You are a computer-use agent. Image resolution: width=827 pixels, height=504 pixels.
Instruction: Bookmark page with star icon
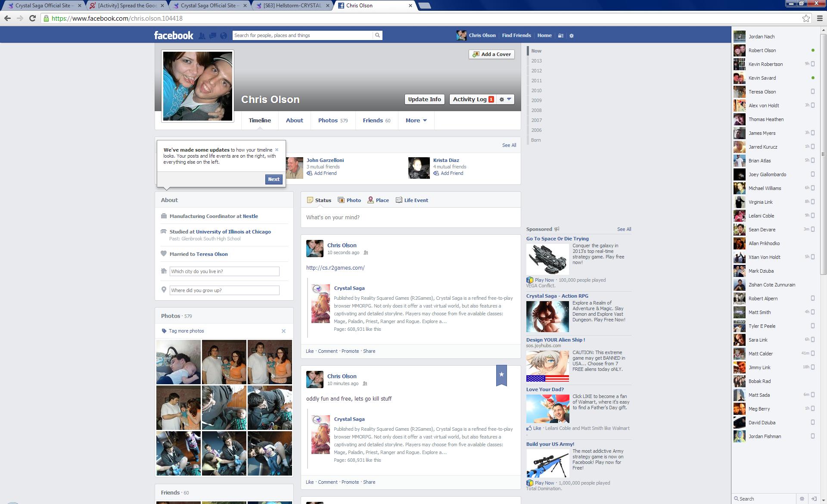[806, 18]
